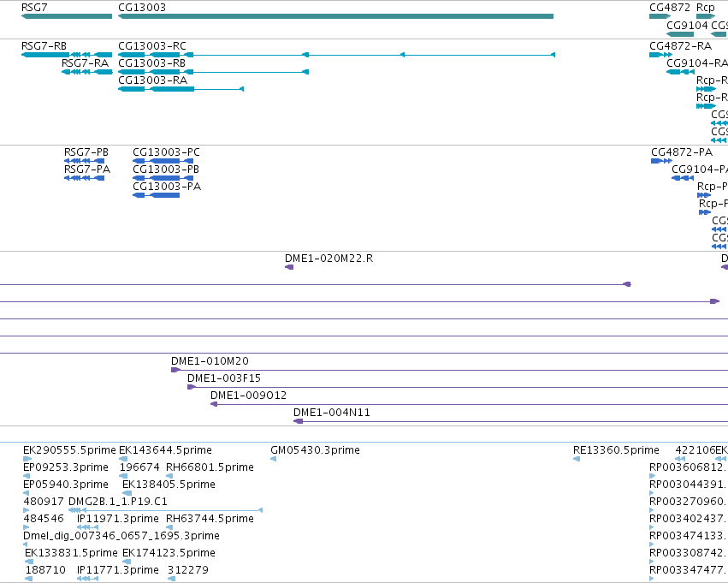This screenshot has height=583, width=728.
Task: Click the Rcp gene label
Action: pos(706,8)
